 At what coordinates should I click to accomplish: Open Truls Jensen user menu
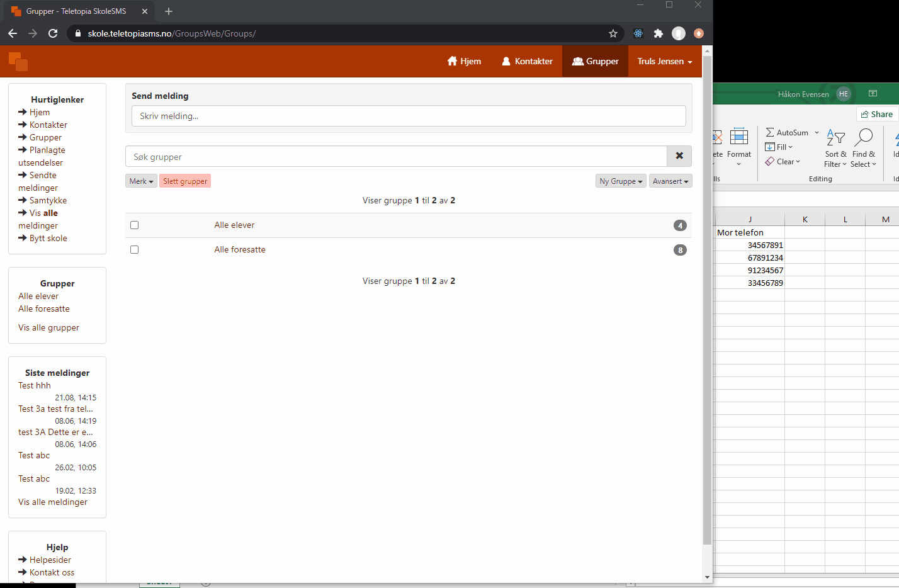click(x=665, y=61)
